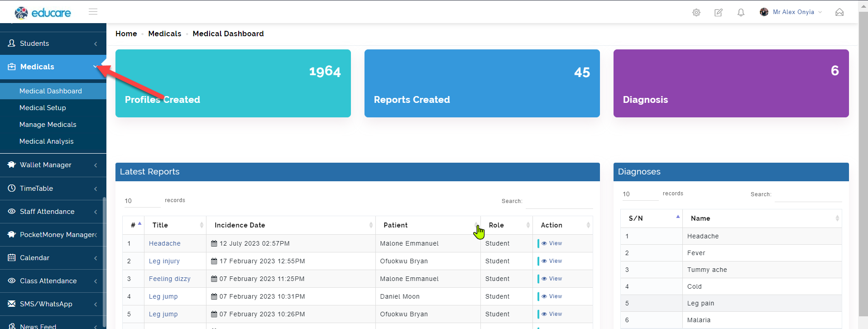Click the Wallet Manager piggy icon
Screen dimensions: 868x329
coord(12,164)
